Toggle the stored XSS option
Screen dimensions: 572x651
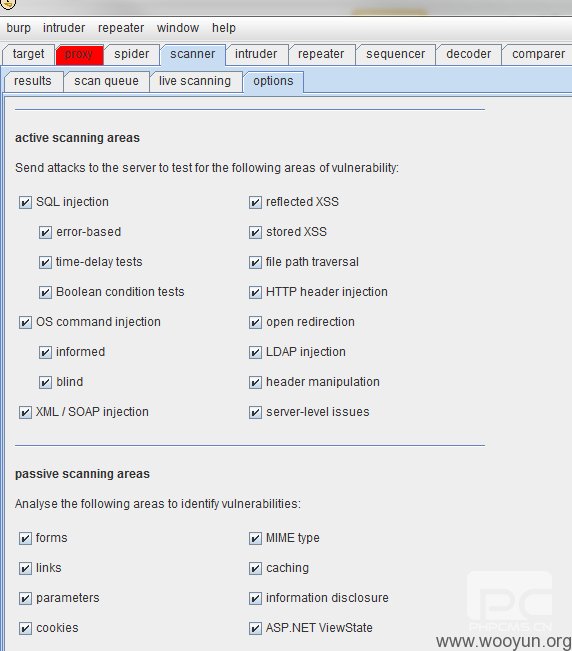(255, 232)
